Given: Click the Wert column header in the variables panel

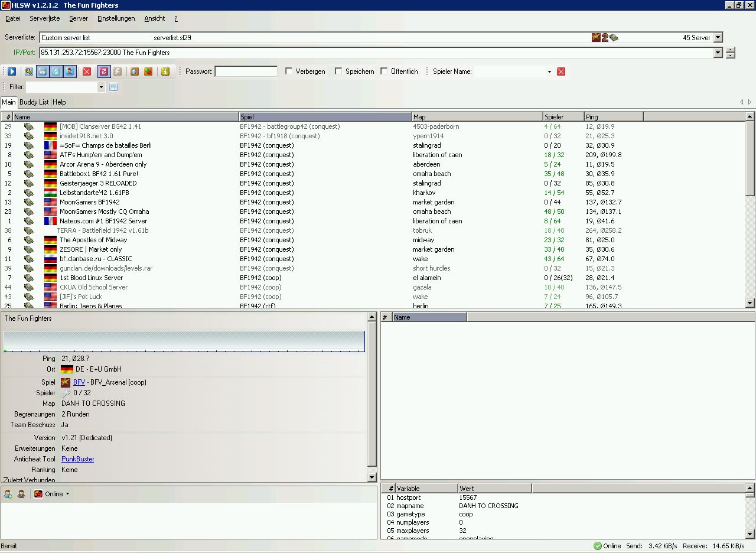Looking at the screenshot, I should pos(495,489).
